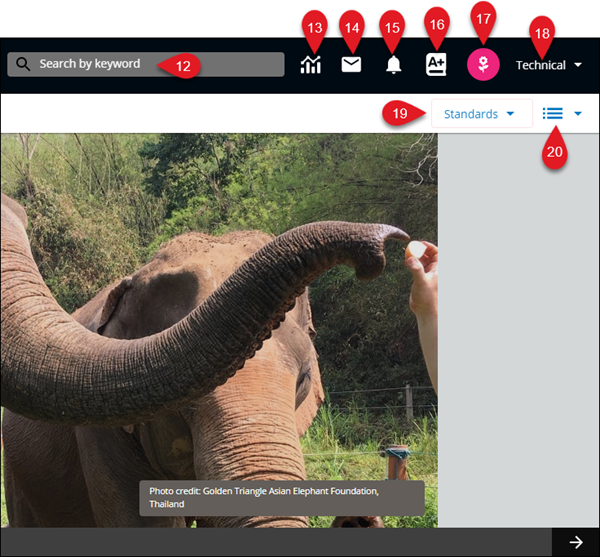Click the red callout marker numbered 20
Screen dimensions: 600x557
tap(554, 151)
